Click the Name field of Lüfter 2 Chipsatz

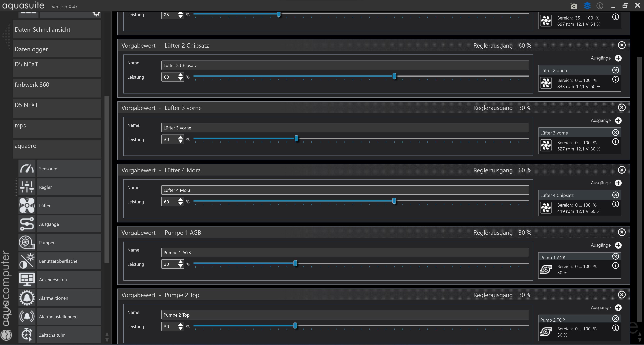tap(345, 65)
